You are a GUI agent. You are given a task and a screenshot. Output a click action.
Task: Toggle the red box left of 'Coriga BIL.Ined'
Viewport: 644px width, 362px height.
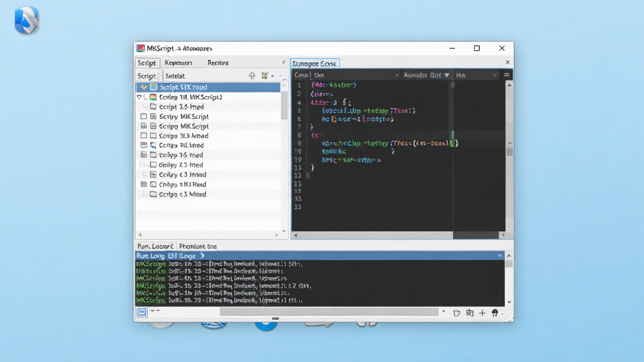coord(143,145)
